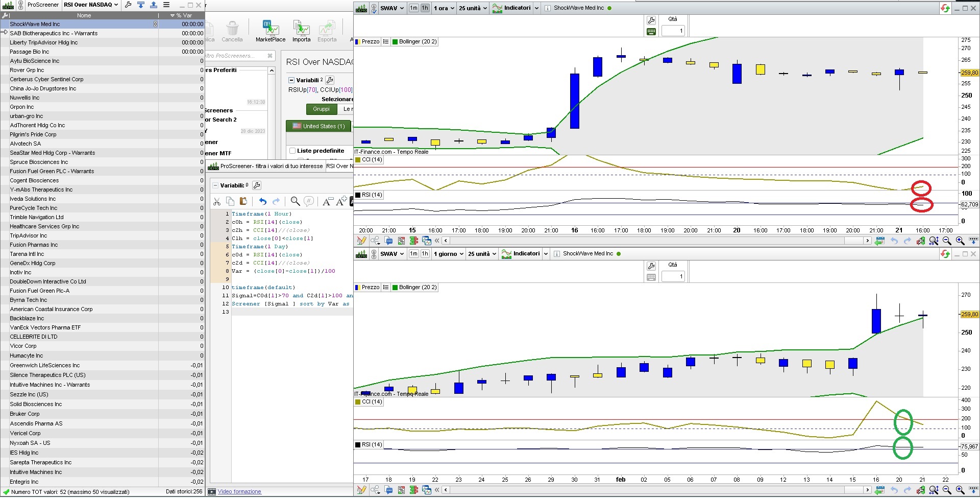Click the refresh icon on upper chart header

point(945,8)
